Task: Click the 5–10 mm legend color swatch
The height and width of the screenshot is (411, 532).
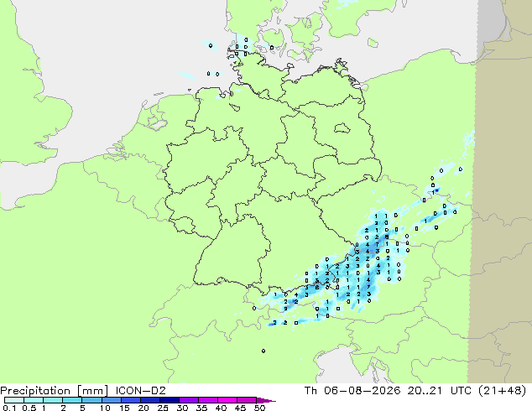Action: click(x=91, y=400)
